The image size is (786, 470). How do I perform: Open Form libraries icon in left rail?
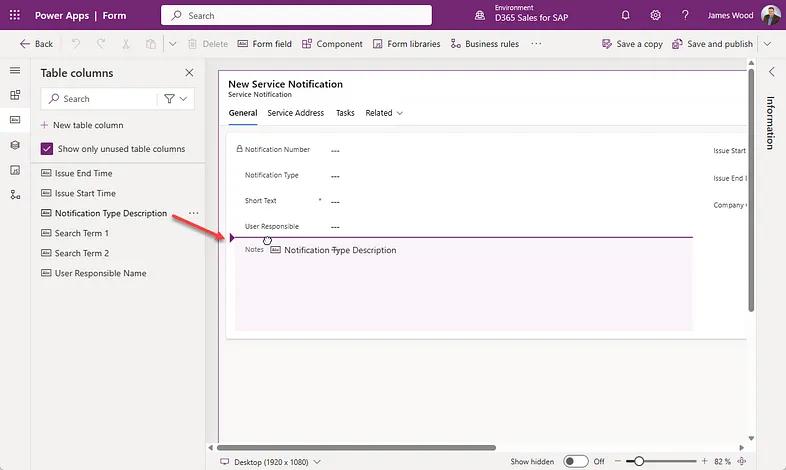[x=15, y=170]
